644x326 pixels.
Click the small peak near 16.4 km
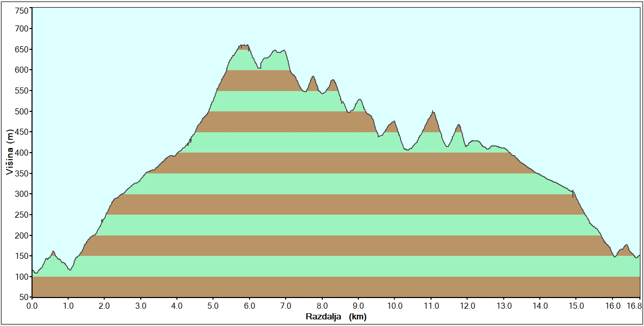[626, 245]
